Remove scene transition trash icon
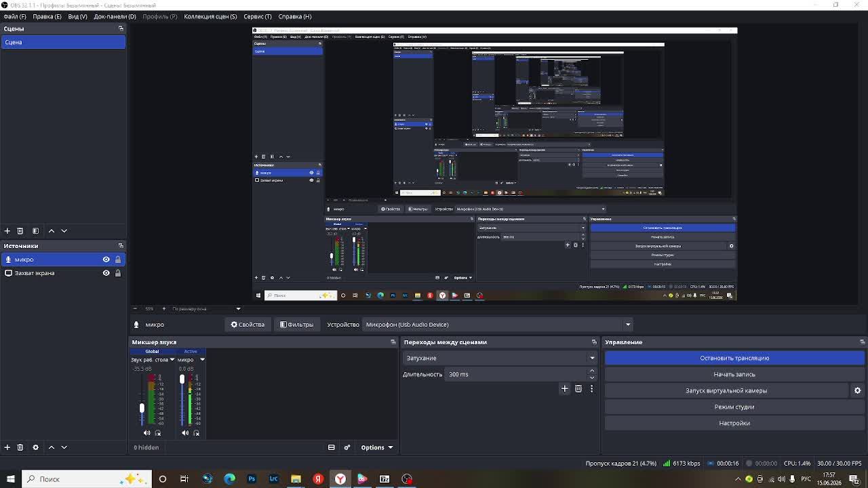The width and height of the screenshot is (868, 488). pyautogui.click(x=578, y=388)
